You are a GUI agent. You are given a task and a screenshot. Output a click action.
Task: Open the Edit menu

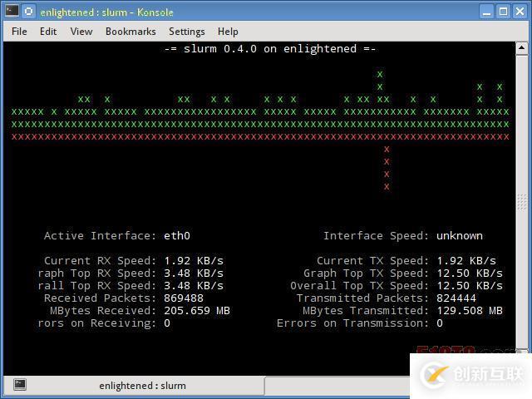(x=48, y=32)
